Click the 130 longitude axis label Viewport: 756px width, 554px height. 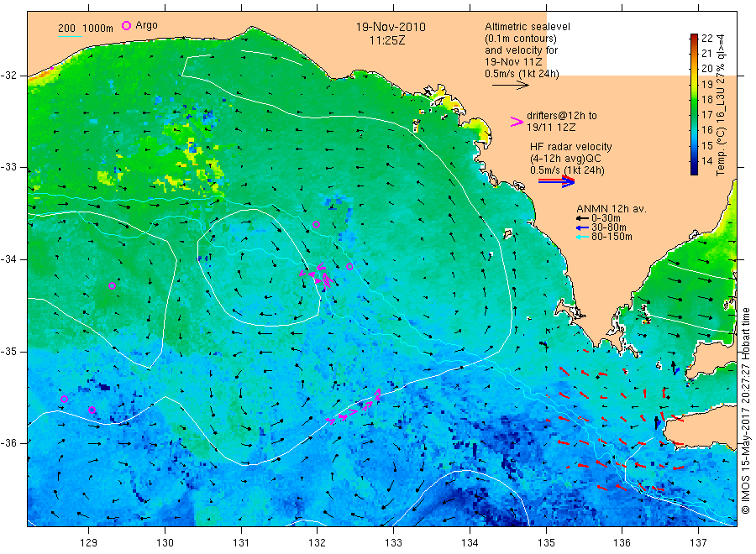click(x=165, y=543)
